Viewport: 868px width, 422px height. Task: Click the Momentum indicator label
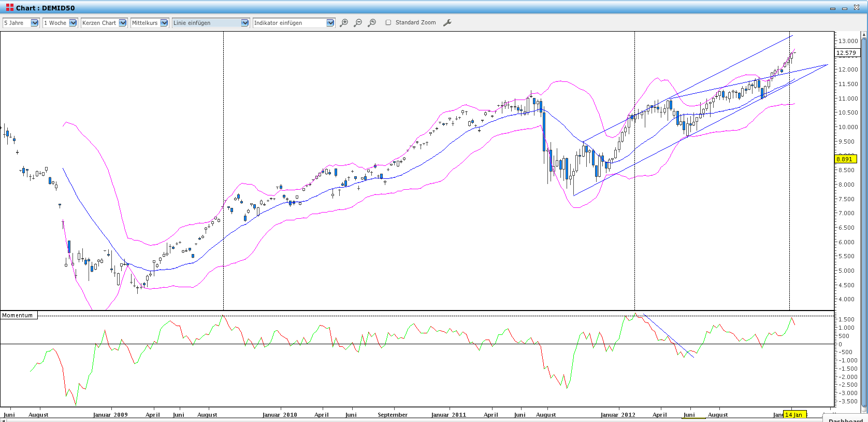tap(18, 315)
